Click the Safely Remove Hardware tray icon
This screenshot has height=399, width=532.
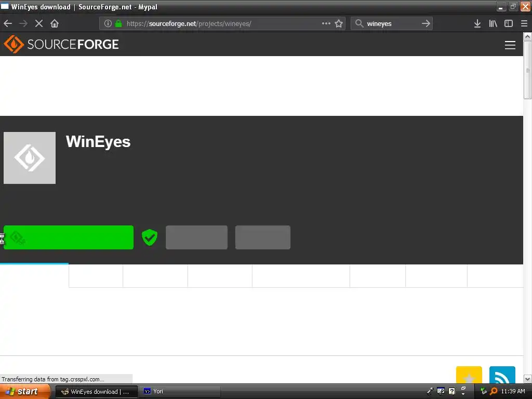[x=483, y=391]
